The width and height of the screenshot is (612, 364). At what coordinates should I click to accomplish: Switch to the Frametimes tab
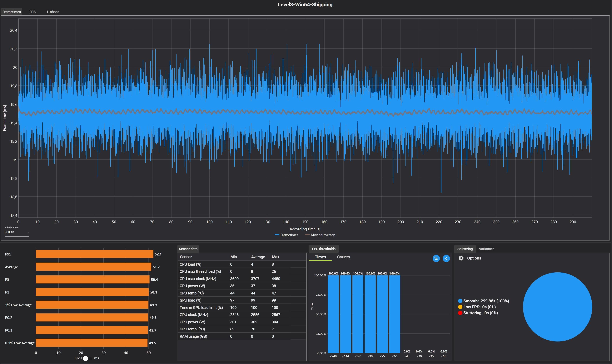point(12,12)
